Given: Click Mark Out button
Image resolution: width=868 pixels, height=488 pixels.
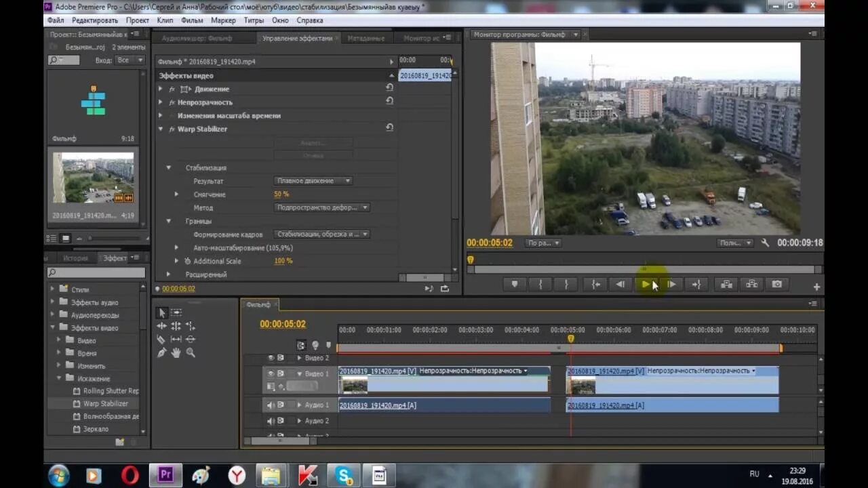Looking at the screenshot, I should (x=566, y=285).
